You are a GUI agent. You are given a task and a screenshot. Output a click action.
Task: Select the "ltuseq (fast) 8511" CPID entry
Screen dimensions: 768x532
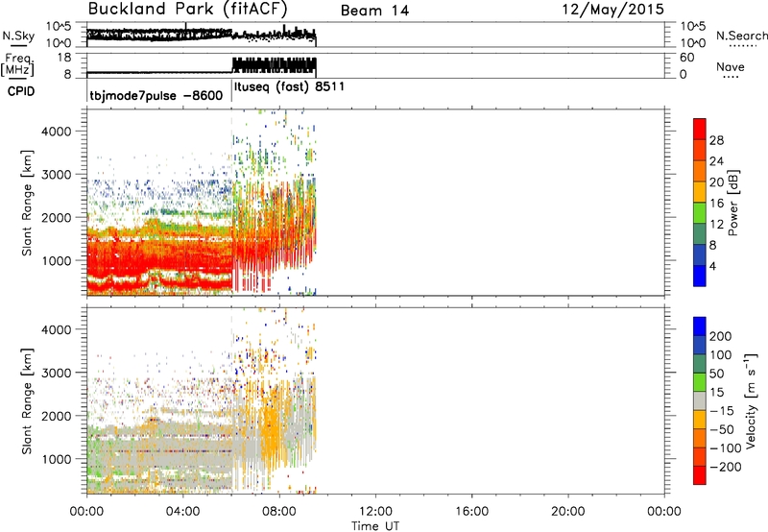[290, 87]
